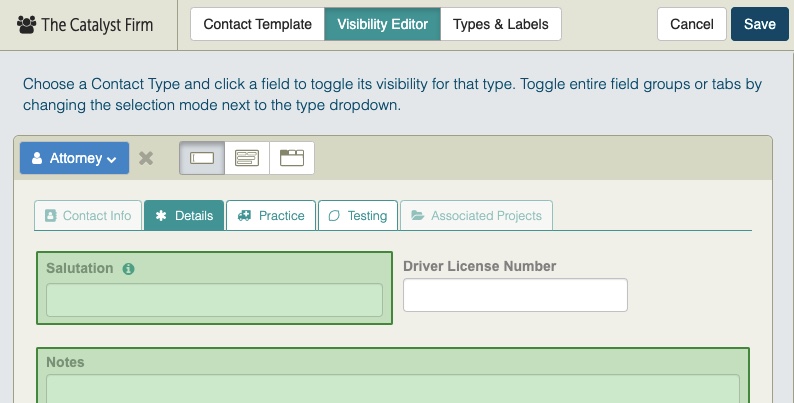Select the Visibility Editor tab

coord(382,24)
